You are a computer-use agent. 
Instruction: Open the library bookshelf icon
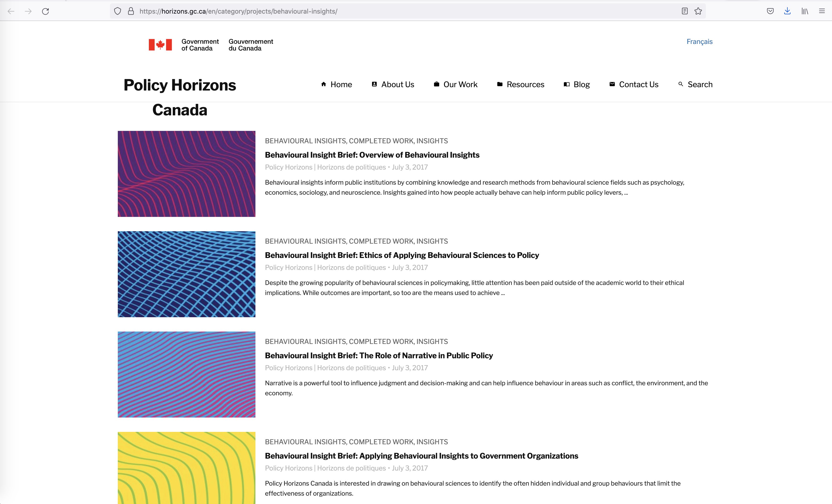805,11
